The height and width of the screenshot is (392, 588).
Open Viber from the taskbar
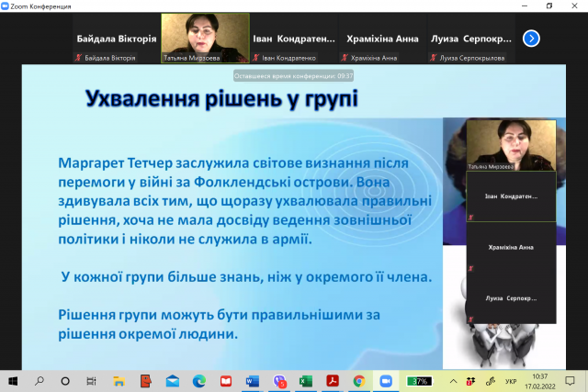point(279,381)
